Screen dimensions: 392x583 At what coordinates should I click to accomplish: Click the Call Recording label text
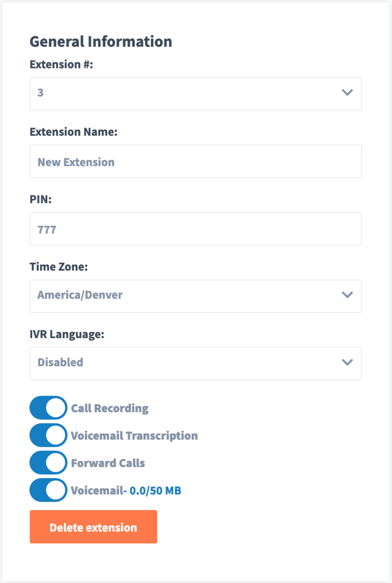point(110,408)
